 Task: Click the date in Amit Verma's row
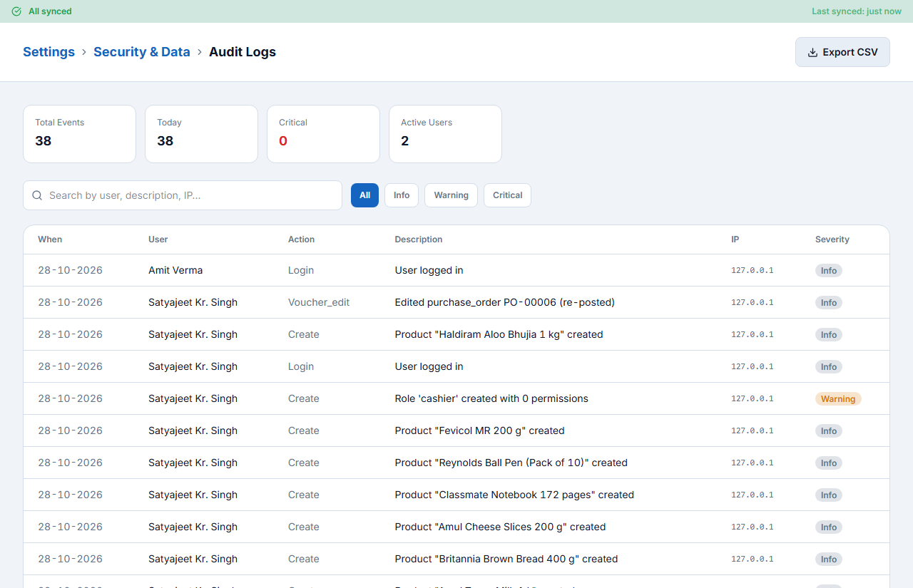click(x=70, y=270)
